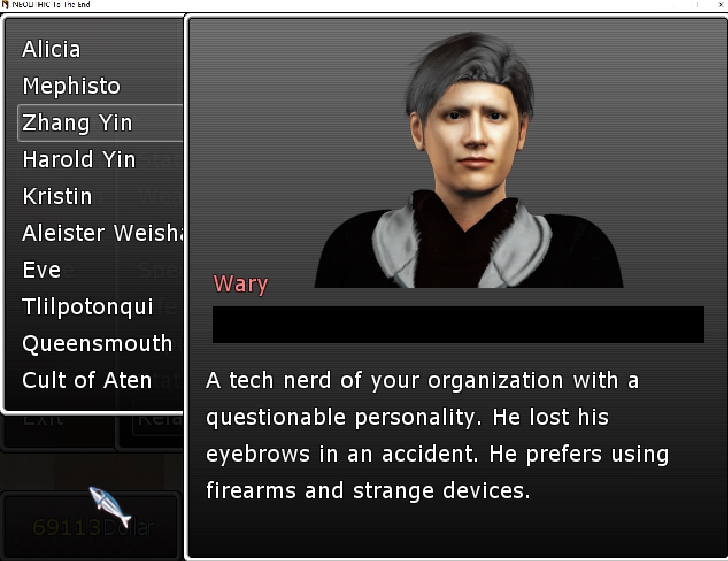Click Zhang Yin's portrait image
This screenshot has width=728, height=561.
[x=468, y=159]
